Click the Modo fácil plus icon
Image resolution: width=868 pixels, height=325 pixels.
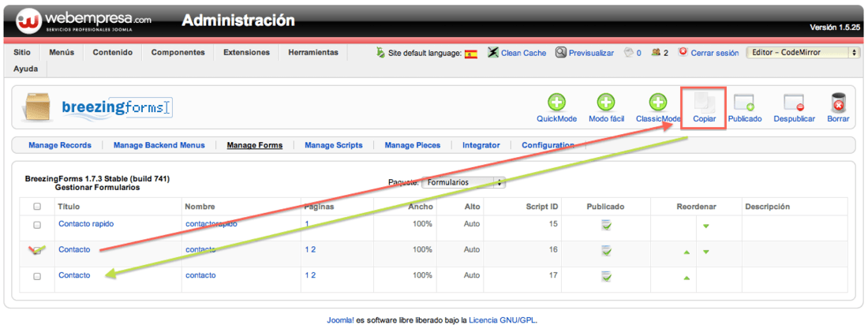pyautogui.click(x=606, y=103)
